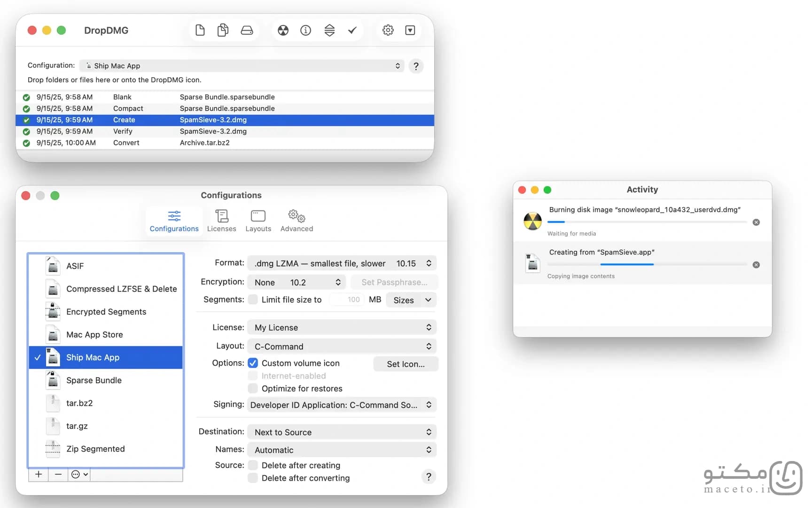Viewport: 812px width, 508px height.
Task: Click the Burn radiation toolbar icon
Action: click(x=283, y=30)
